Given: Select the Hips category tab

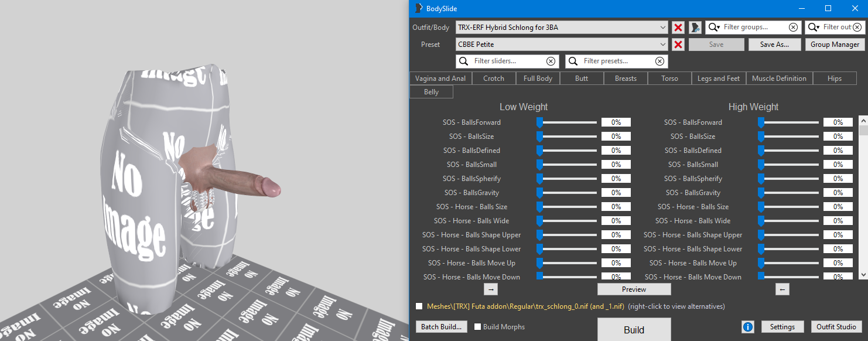Looking at the screenshot, I should pos(835,79).
